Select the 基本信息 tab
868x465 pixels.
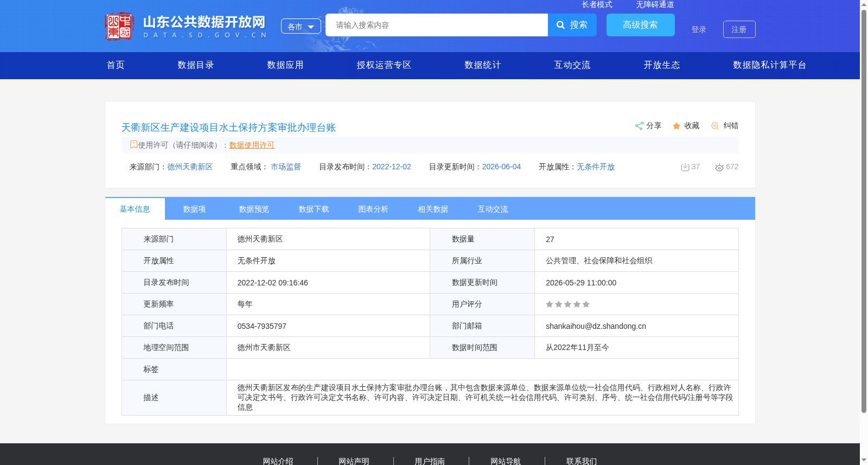click(135, 209)
